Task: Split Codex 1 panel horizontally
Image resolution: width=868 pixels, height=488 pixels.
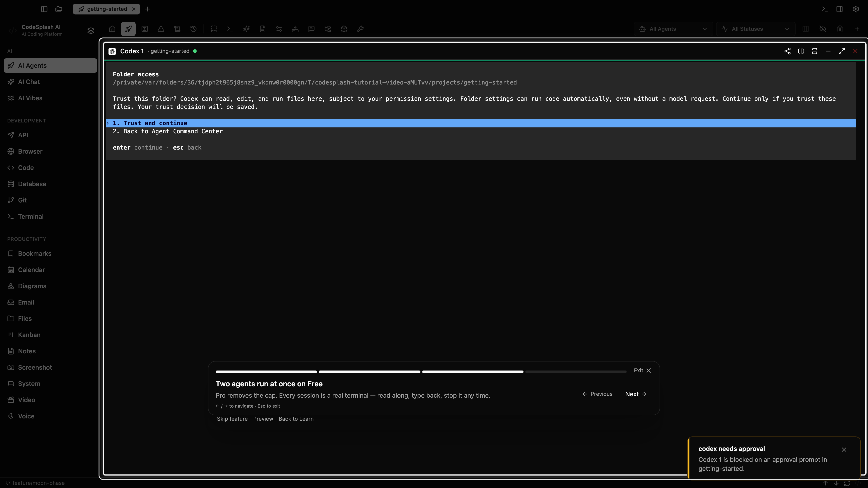Action: pos(815,51)
